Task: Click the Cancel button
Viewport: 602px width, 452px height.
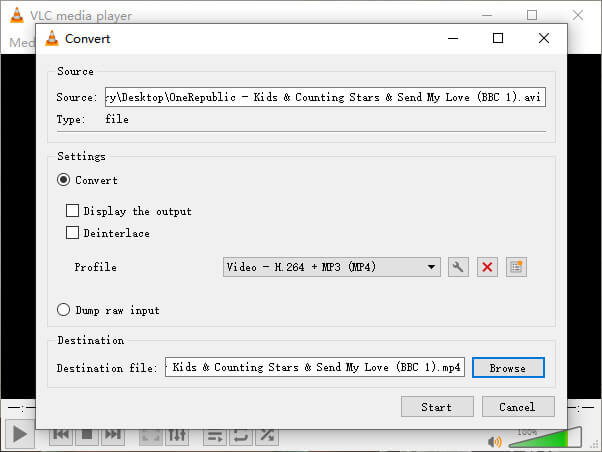Action: 518,407
